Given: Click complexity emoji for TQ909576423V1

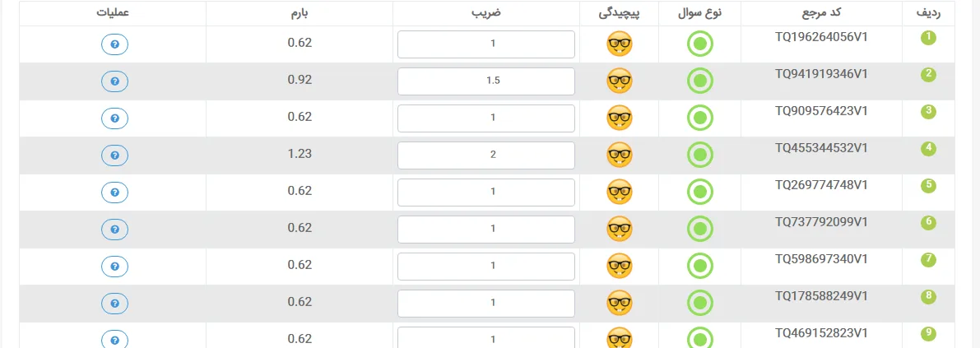Looking at the screenshot, I should tap(620, 118).
